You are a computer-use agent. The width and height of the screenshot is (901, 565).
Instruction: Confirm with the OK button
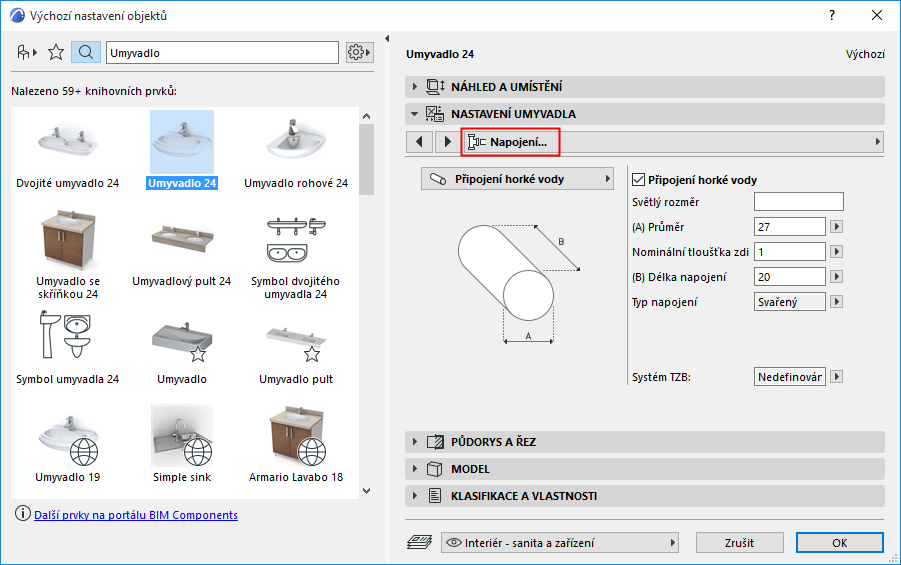[x=840, y=542]
